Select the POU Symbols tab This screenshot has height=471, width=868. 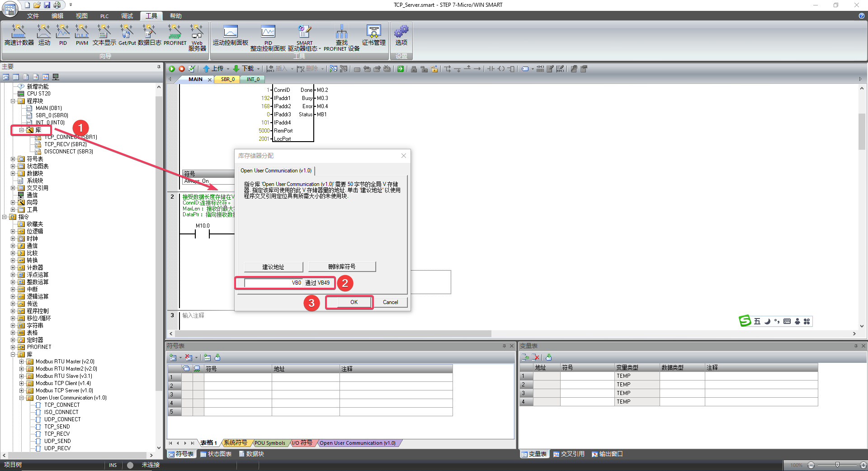pos(269,443)
